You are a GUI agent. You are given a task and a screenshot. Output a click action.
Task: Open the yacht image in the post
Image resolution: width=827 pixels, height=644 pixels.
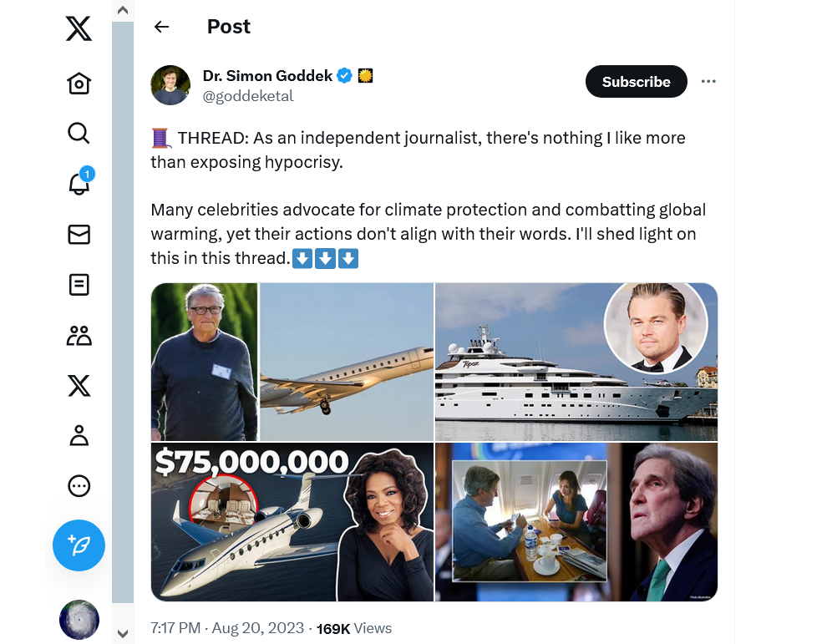coord(576,362)
